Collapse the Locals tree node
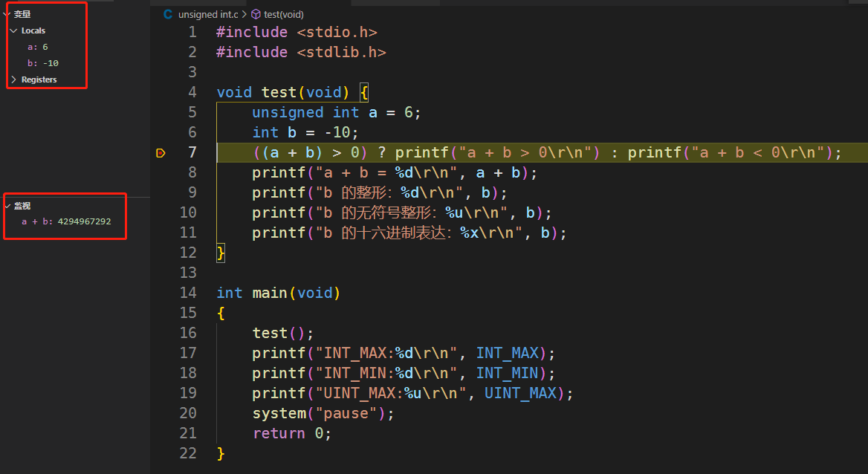The image size is (868, 474). coord(13,30)
